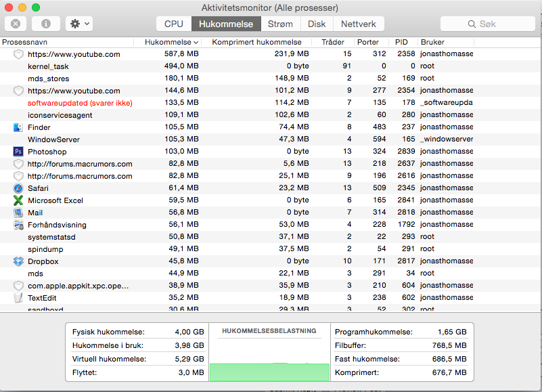The image size is (542, 392).
Task: Click shield icon of 587,8 MB youtube process
Action: 18,54
